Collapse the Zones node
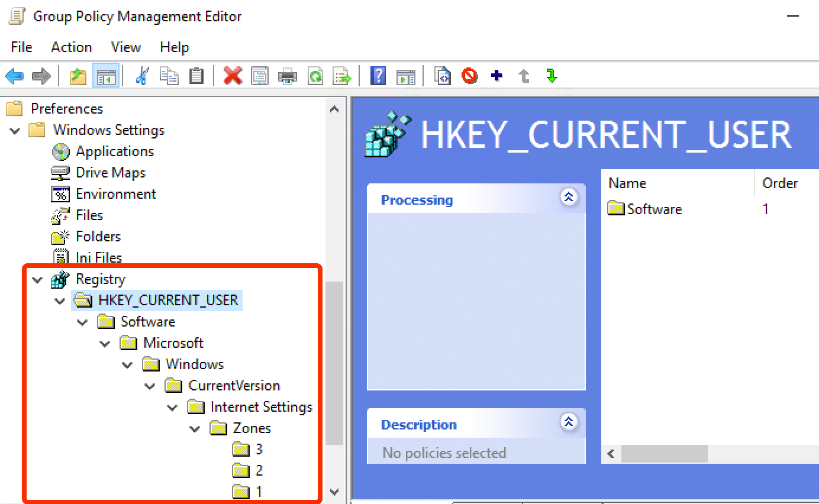Image resolution: width=819 pixels, height=504 pixels. point(195,429)
